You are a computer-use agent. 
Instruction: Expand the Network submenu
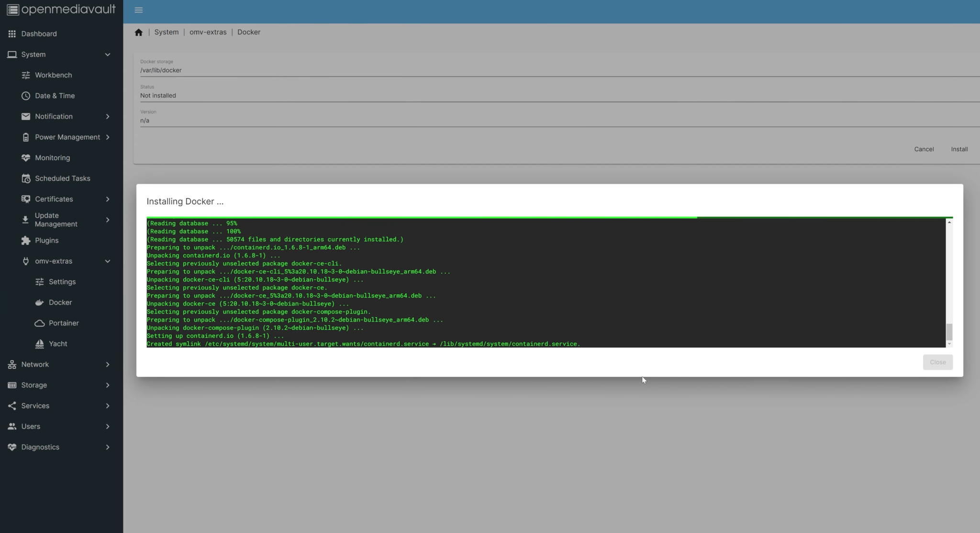tap(107, 364)
